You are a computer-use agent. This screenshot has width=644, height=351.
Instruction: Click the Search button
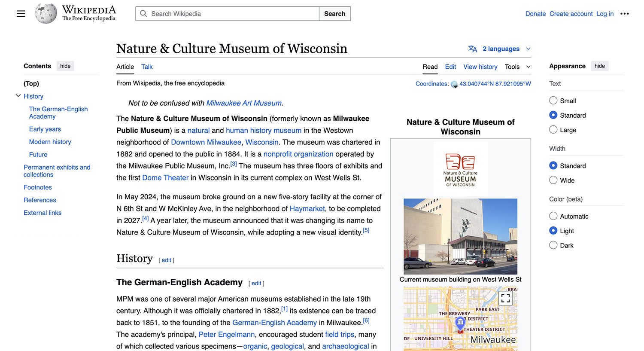tap(335, 14)
